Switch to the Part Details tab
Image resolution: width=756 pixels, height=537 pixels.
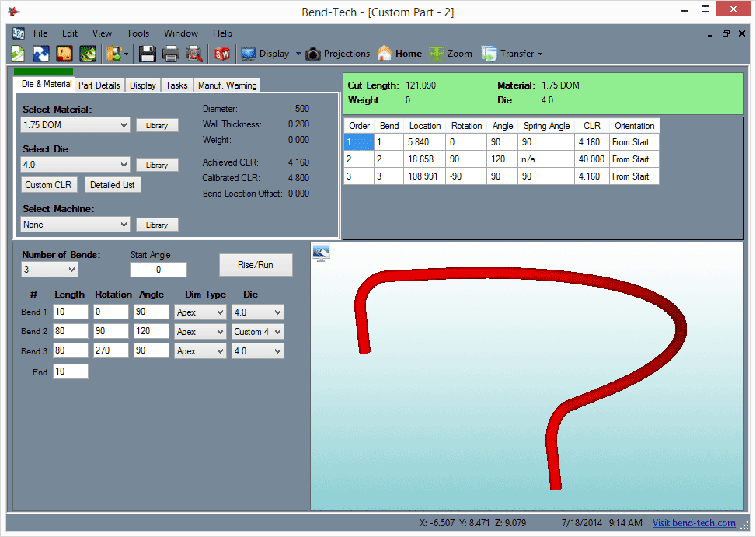coord(99,85)
